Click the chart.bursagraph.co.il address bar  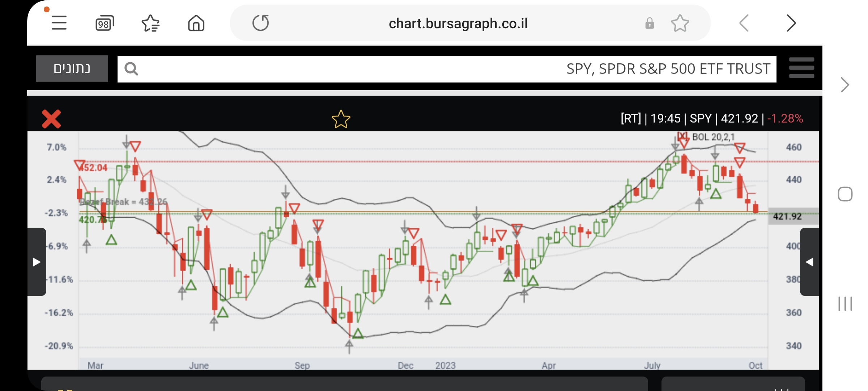pos(458,24)
